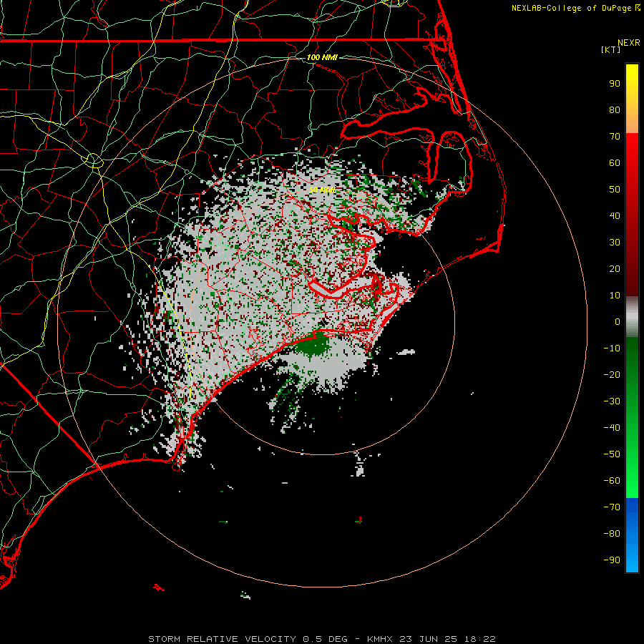Image resolution: width=644 pixels, height=644 pixels.
Task: Click the -80 value on velocity scale
Action: pos(612,534)
